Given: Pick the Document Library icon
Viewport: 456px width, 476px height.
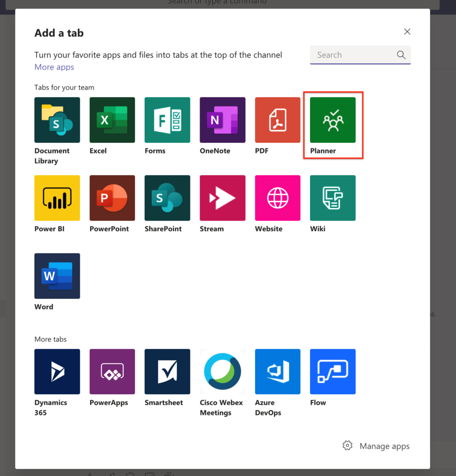Looking at the screenshot, I should click(57, 120).
